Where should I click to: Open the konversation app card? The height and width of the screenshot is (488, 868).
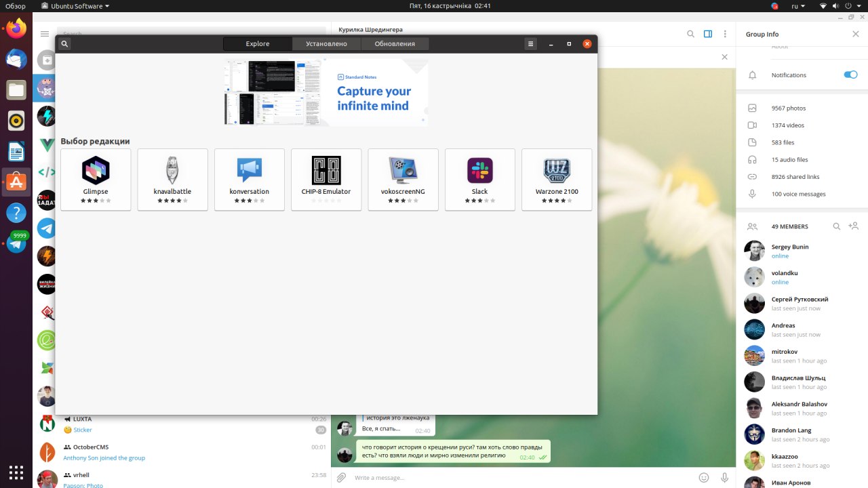pyautogui.click(x=250, y=180)
